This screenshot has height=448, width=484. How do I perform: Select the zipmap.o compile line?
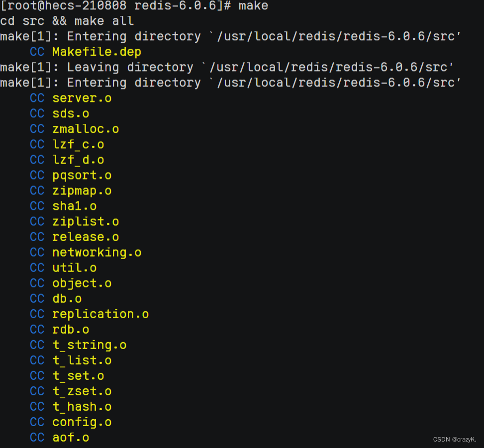[x=82, y=190]
